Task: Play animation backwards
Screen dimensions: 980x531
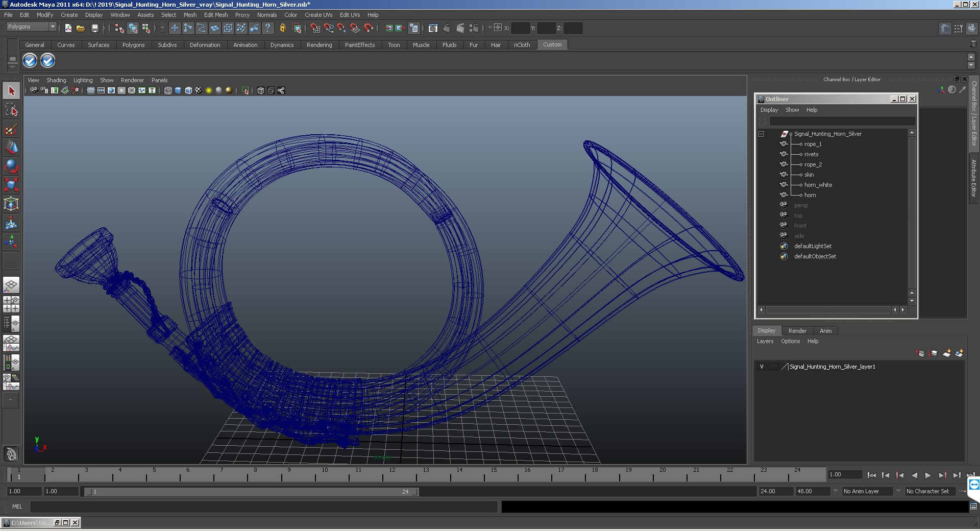Action: (x=914, y=475)
